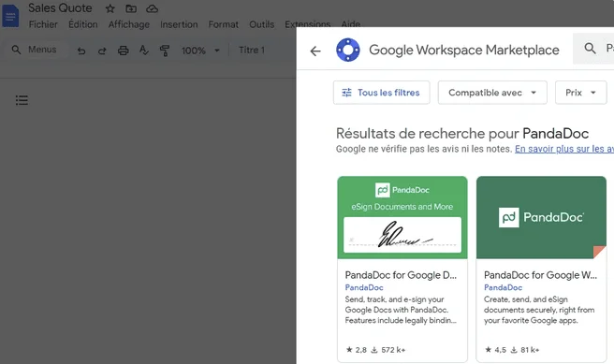Open the dark green PandaDoc logo thumbnail

(x=541, y=218)
